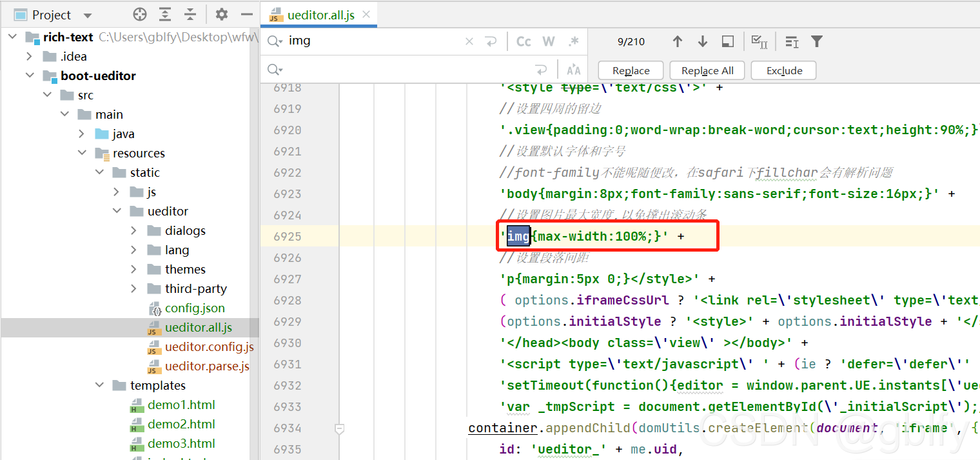This screenshot has width=980, height=460.
Task: Click the Expand All icon in Project panel
Action: click(x=166, y=14)
